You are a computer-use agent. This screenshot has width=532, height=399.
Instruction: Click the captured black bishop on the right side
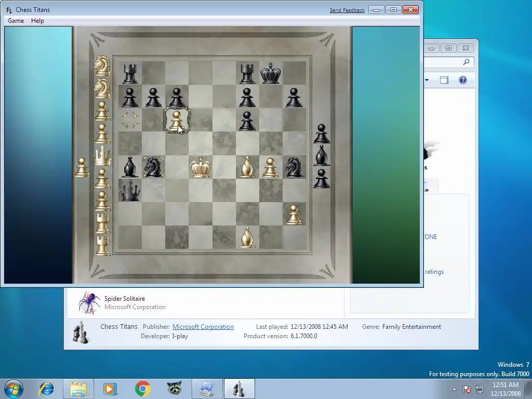321,156
